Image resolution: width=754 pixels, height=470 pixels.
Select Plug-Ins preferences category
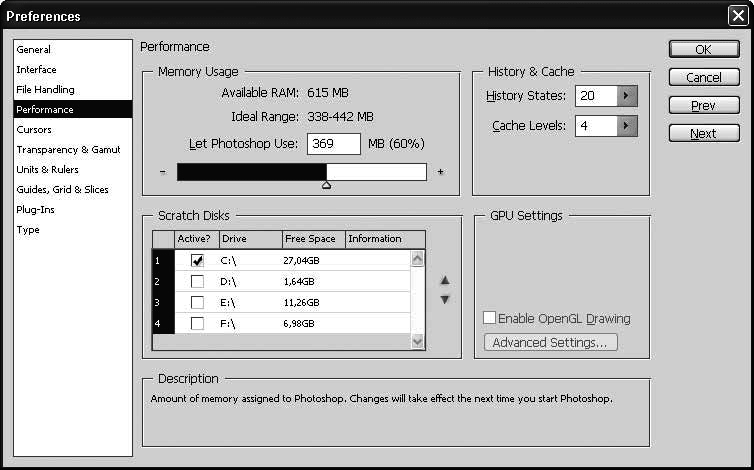pos(35,210)
